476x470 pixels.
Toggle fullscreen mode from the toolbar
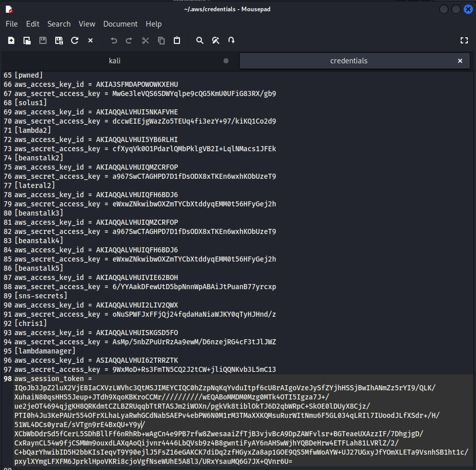tap(464, 40)
